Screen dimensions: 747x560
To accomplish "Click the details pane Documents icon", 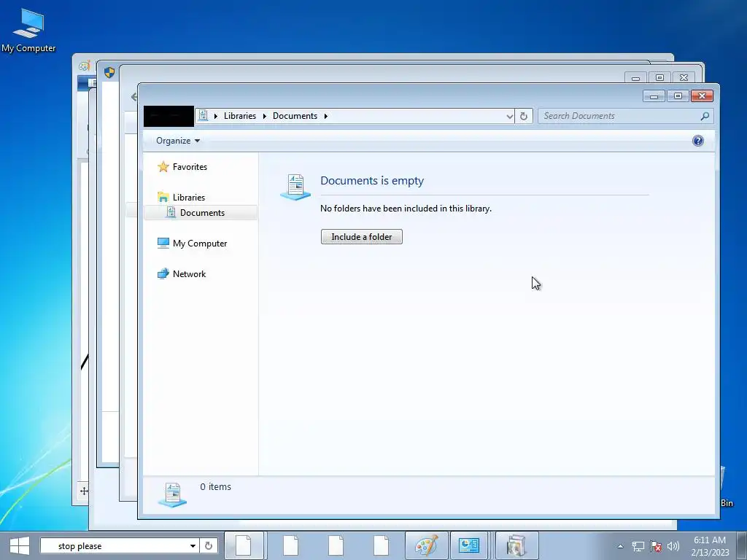I will tap(172, 495).
